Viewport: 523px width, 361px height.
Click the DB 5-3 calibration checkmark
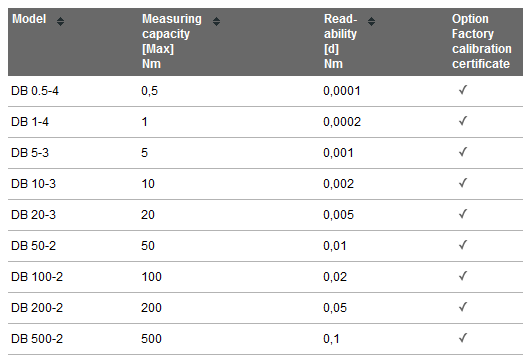[x=463, y=152]
